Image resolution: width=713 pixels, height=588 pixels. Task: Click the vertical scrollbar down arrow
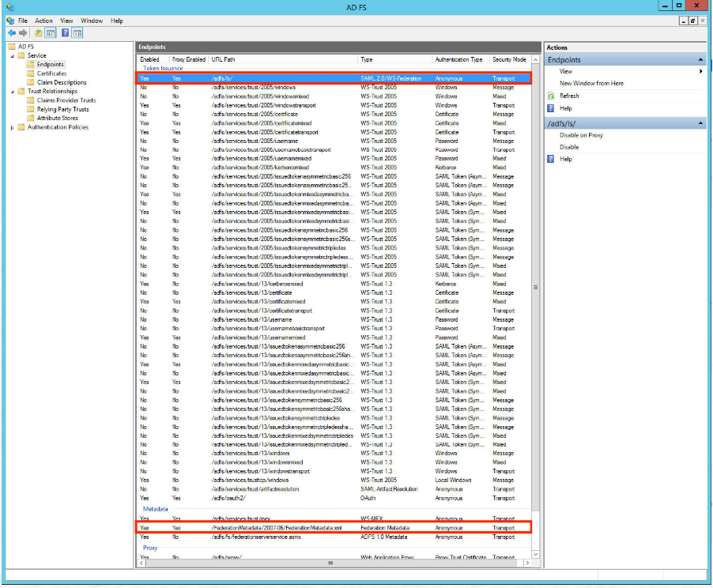click(536, 554)
